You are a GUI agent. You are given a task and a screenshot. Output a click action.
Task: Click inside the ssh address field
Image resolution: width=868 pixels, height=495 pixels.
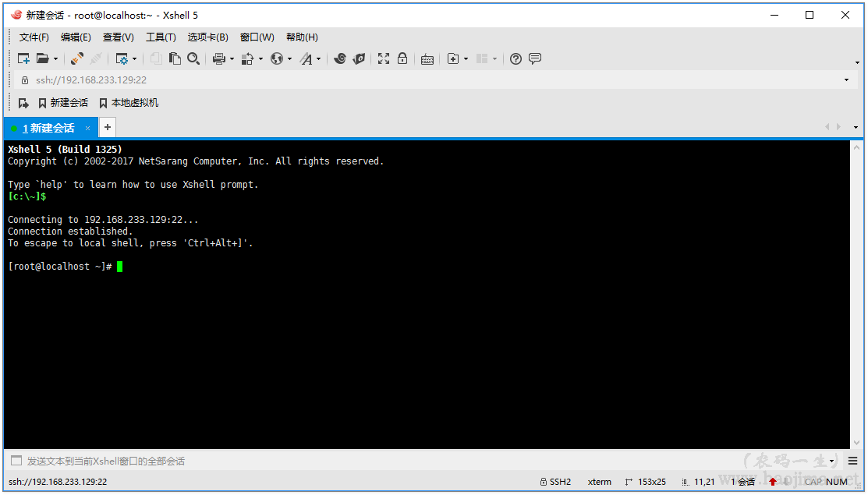coord(234,80)
